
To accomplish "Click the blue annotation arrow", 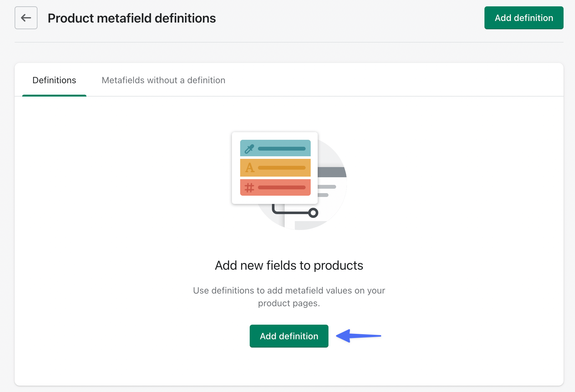I will [x=359, y=335].
